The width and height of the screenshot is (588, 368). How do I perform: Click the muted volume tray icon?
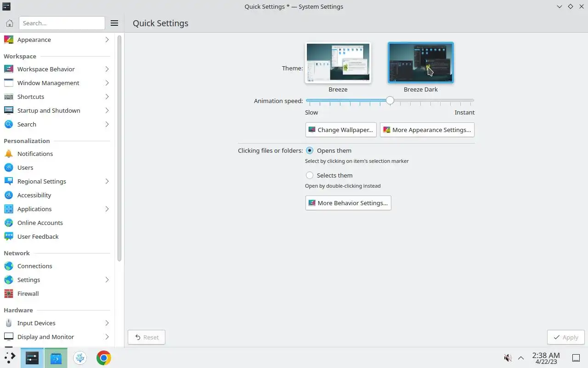pos(508,358)
